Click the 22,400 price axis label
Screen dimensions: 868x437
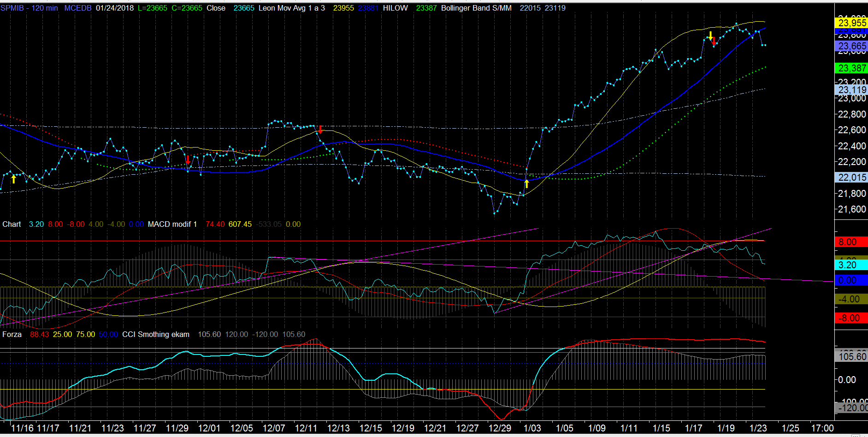pyautogui.click(x=852, y=146)
